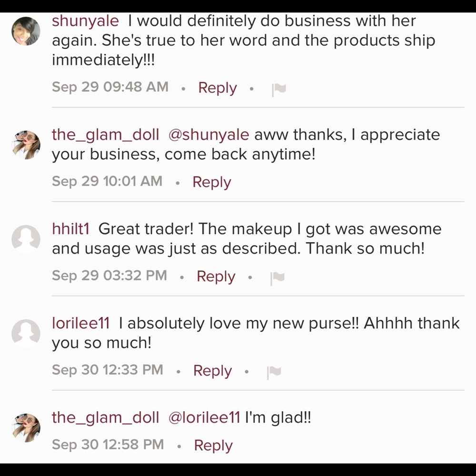This screenshot has height=476, width=476.
Task: Open hhilt1 username link
Action: [x=70, y=229]
